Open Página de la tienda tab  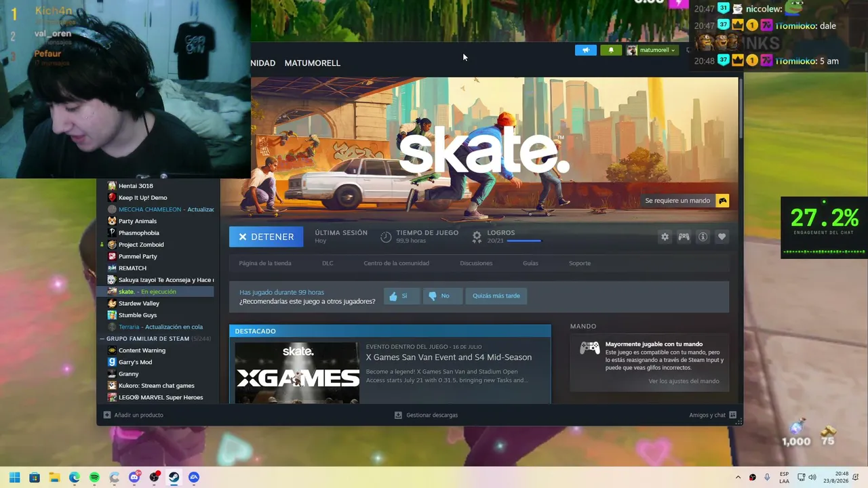[265, 263]
